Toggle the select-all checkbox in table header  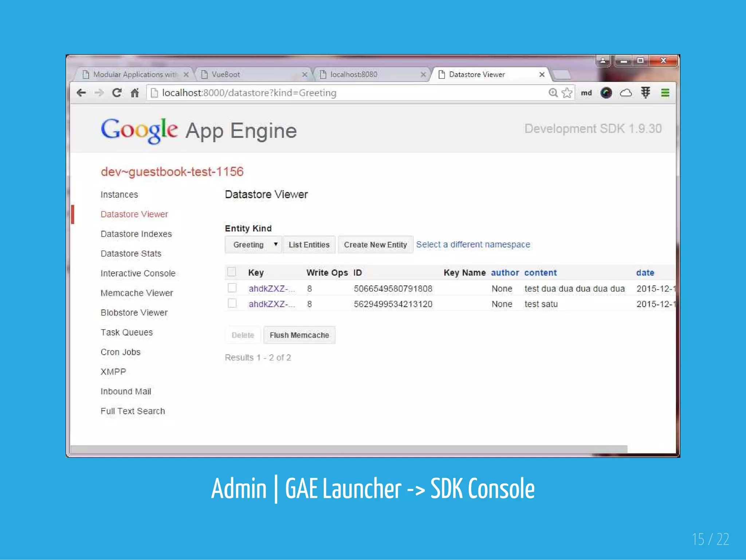point(232,272)
